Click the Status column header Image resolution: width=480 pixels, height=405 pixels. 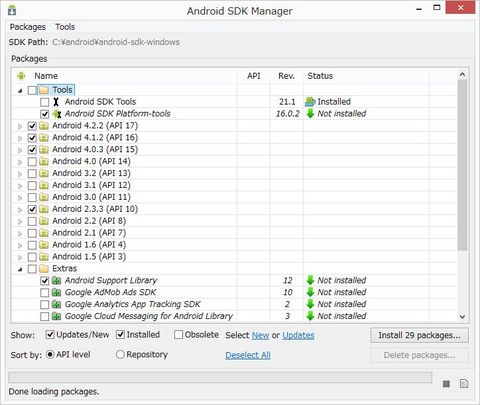320,76
